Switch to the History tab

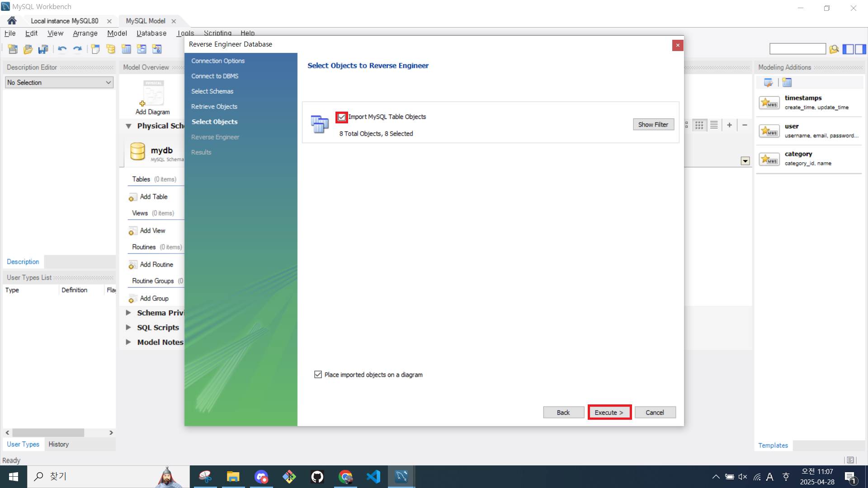point(59,444)
